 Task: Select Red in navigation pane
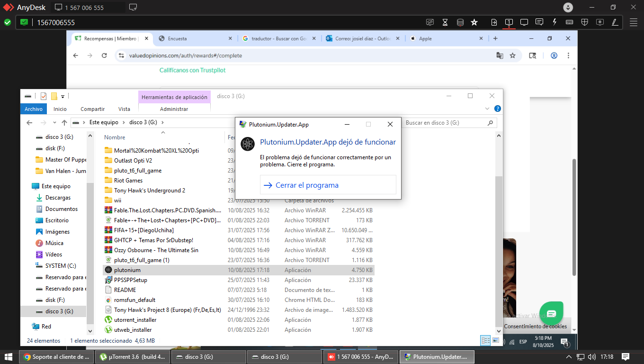tap(46, 327)
